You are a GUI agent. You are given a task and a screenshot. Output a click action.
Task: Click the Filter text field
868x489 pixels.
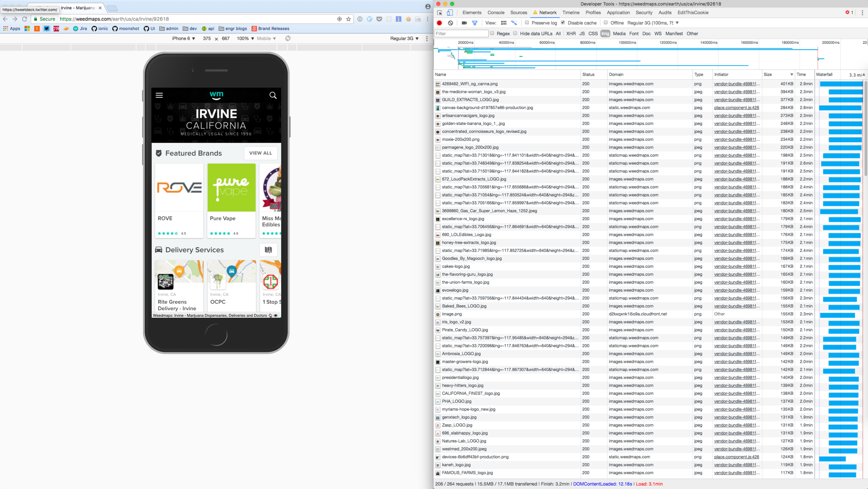461,33
